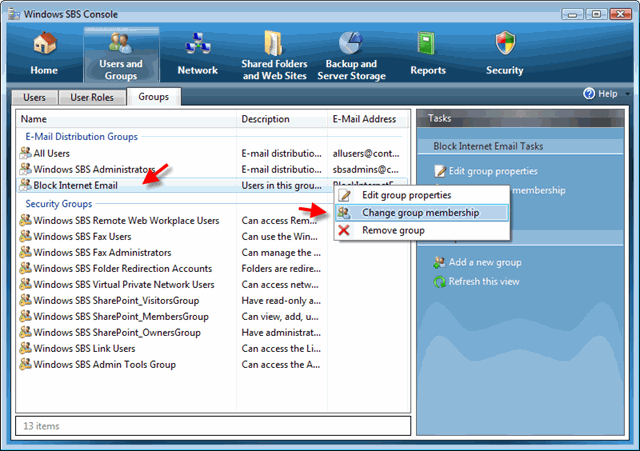
Task: Click the allusers@cont... email cell
Action: [x=366, y=153]
